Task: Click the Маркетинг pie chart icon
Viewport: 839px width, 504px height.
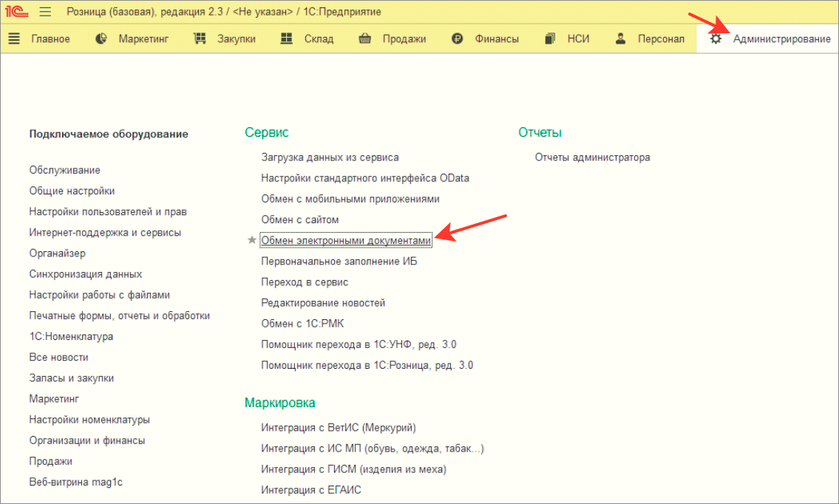Action: click(x=101, y=38)
